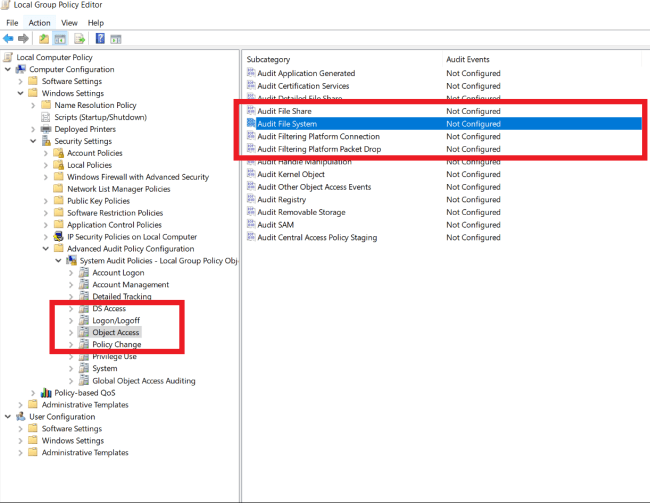Click the Security Settings padlock icon
The height and width of the screenshot is (503, 650).
[46, 141]
